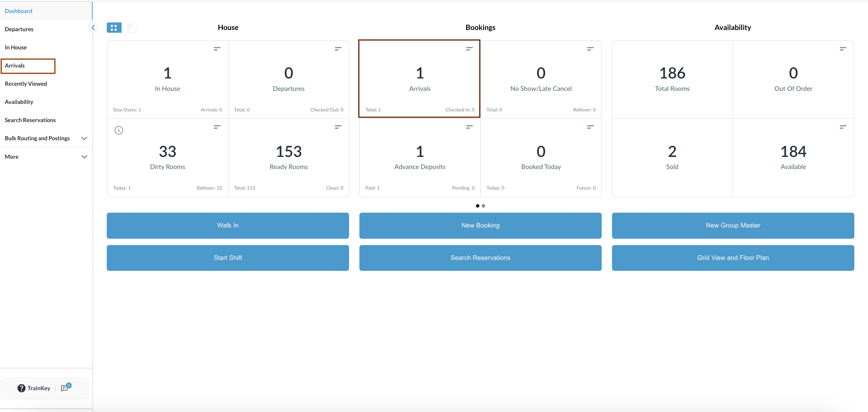The width and height of the screenshot is (868, 412).
Task: Click the New Group Master button
Action: click(732, 225)
